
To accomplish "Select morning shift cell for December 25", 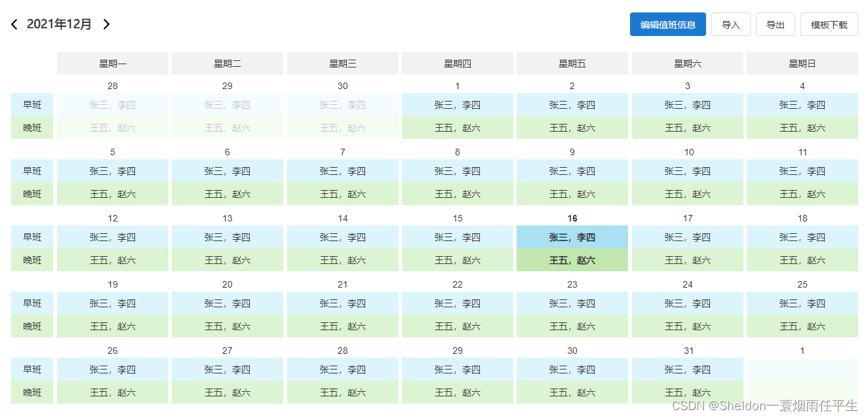I will (x=802, y=303).
